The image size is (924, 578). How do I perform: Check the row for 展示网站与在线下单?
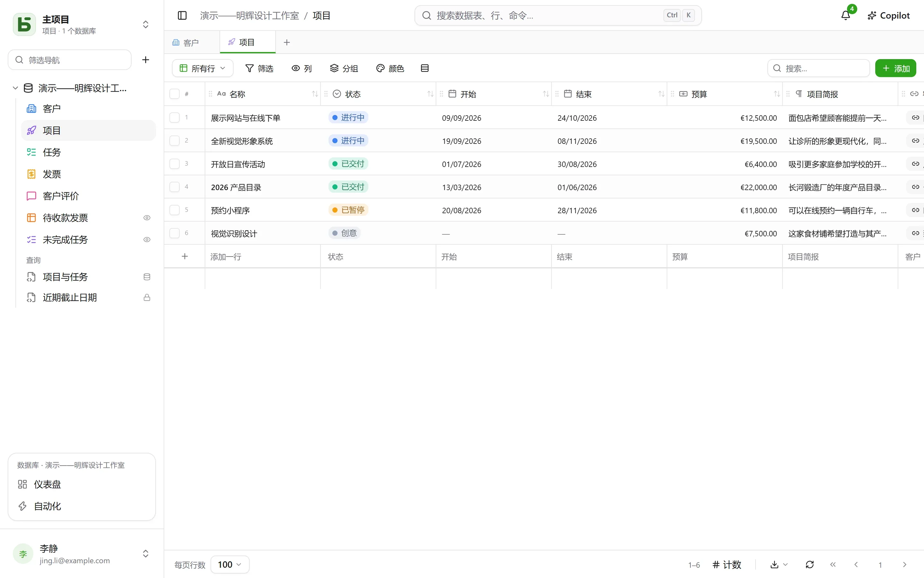(x=175, y=117)
